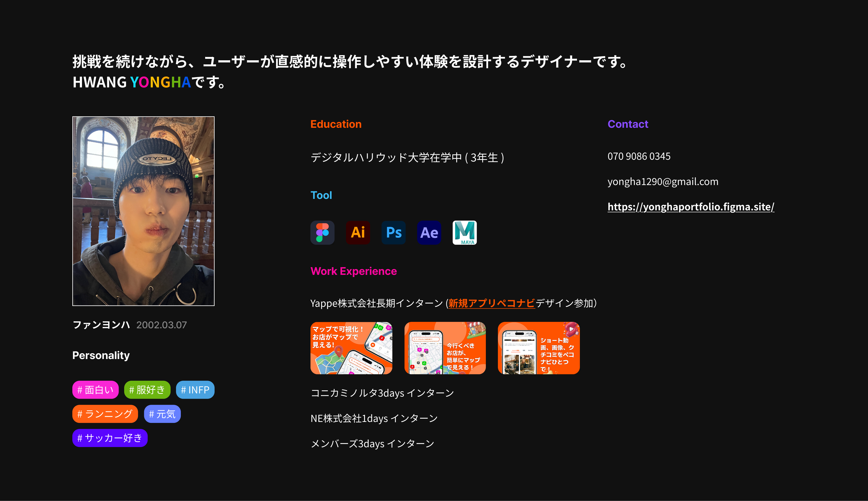Click the yongha1290@gmail.com email address
Viewport: 868px width, 501px height.
[663, 182]
